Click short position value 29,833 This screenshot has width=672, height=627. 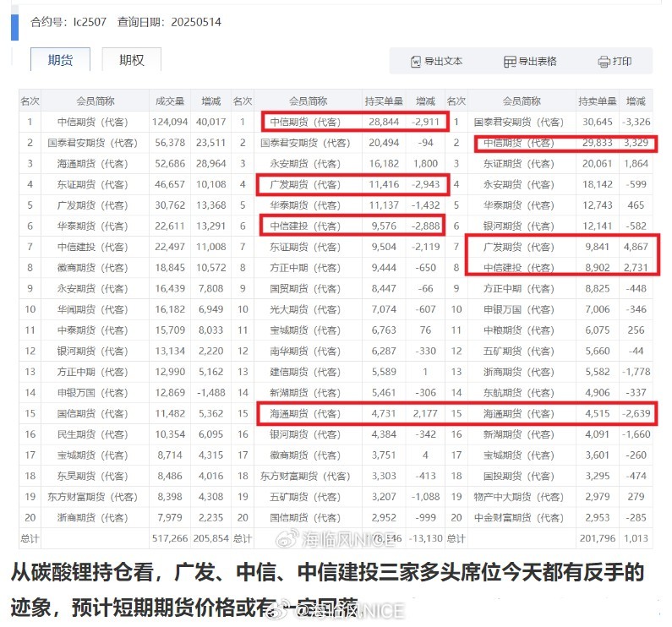pyautogui.click(x=597, y=143)
